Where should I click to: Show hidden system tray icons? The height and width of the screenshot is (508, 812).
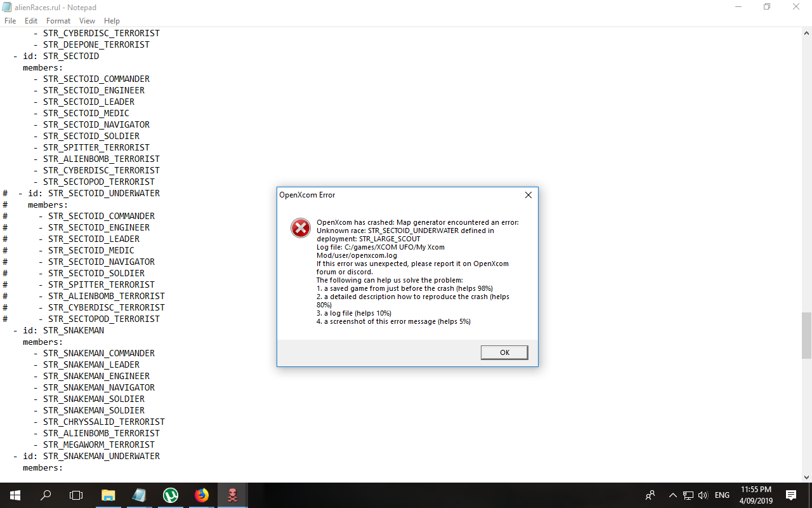[x=672, y=495]
